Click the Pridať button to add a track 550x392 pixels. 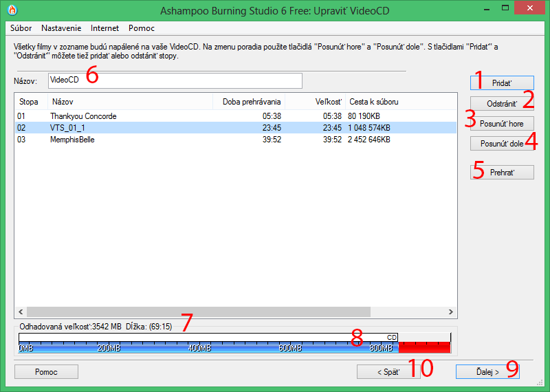click(x=502, y=83)
